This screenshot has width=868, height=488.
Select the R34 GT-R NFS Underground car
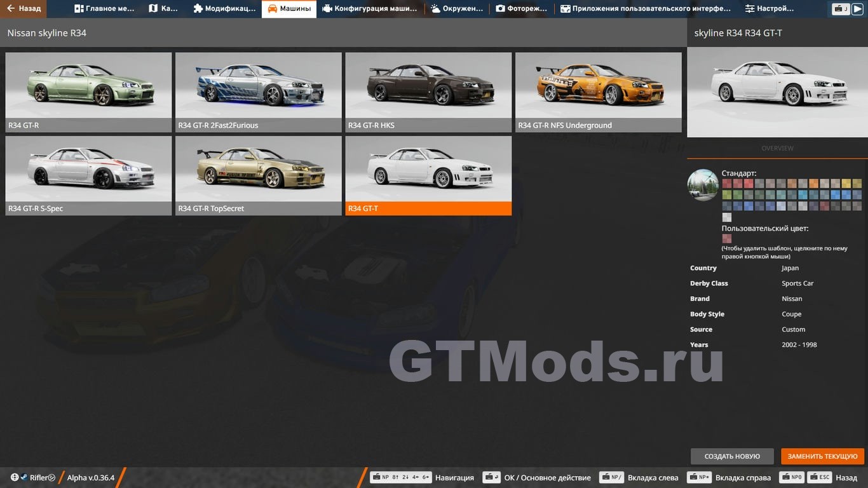coord(599,92)
